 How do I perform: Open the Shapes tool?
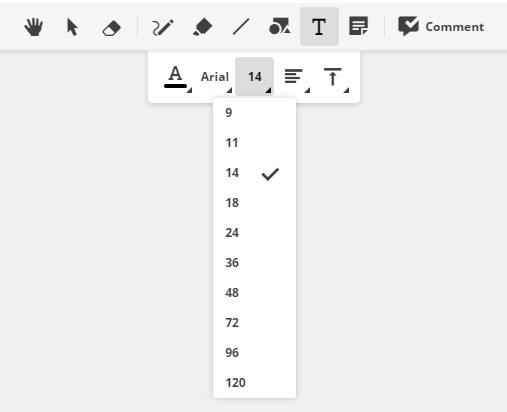point(280,27)
